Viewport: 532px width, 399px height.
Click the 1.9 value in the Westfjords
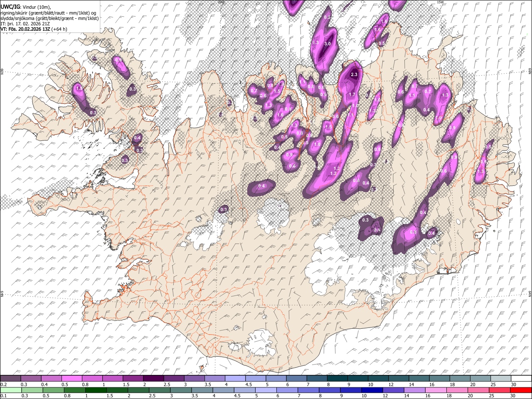point(79,89)
